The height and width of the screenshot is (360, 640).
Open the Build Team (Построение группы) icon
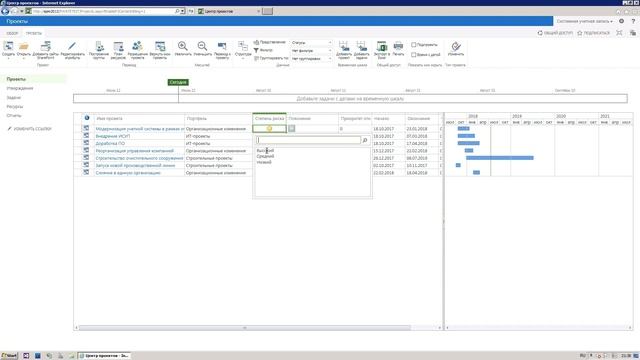point(99,49)
